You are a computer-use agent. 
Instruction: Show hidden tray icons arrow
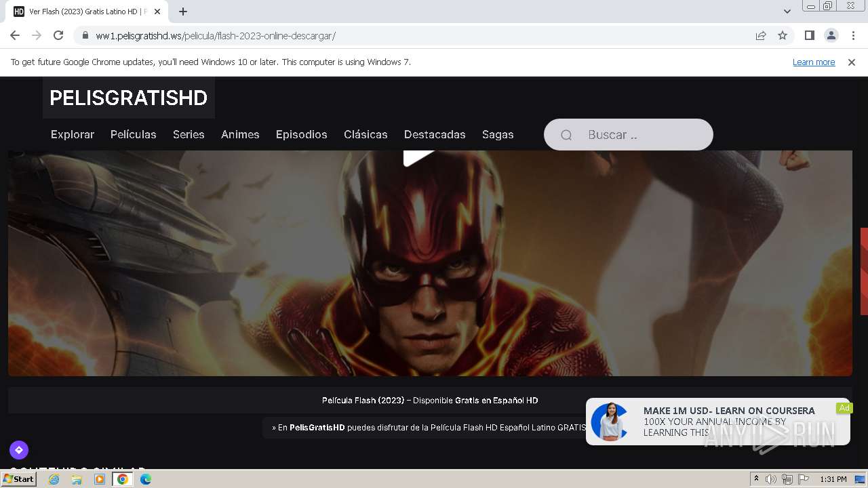coord(756,479)
